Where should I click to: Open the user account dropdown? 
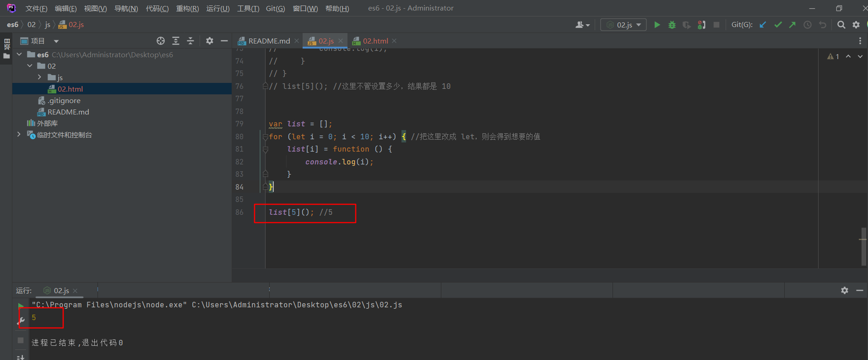582,25
